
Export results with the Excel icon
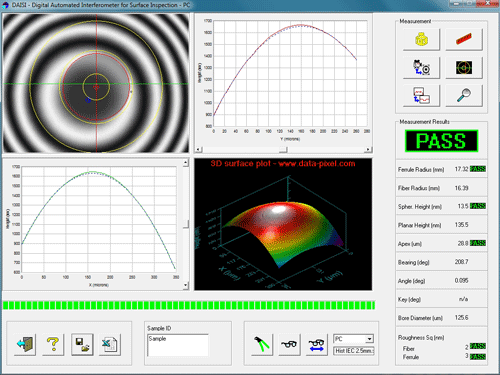(x=110, y=344)
